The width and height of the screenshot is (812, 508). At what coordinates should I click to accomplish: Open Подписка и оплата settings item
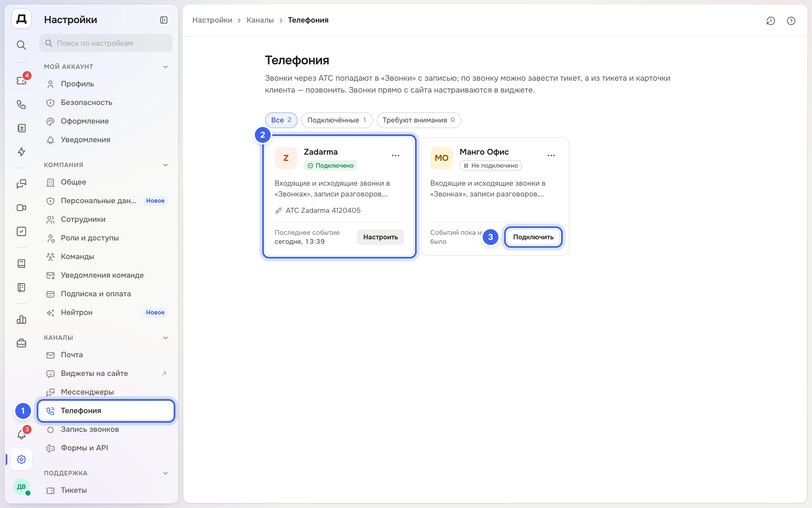click(106, 294)
